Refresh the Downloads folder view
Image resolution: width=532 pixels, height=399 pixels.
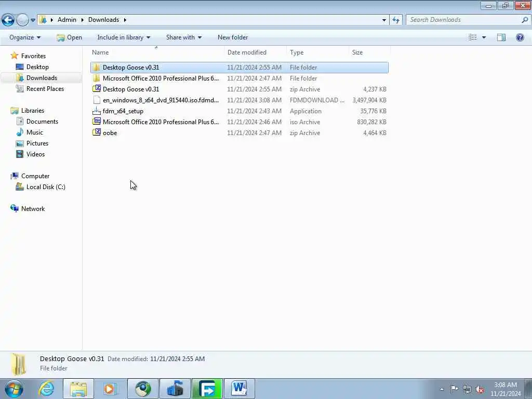(x=396, y=20)
